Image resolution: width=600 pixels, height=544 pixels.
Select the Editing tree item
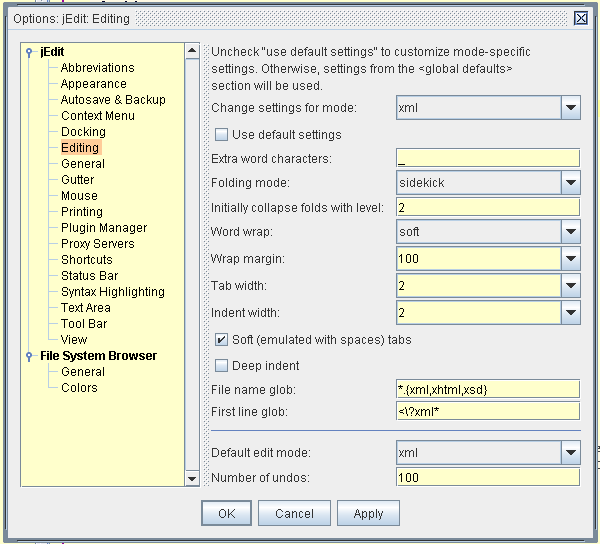point(80,148)
